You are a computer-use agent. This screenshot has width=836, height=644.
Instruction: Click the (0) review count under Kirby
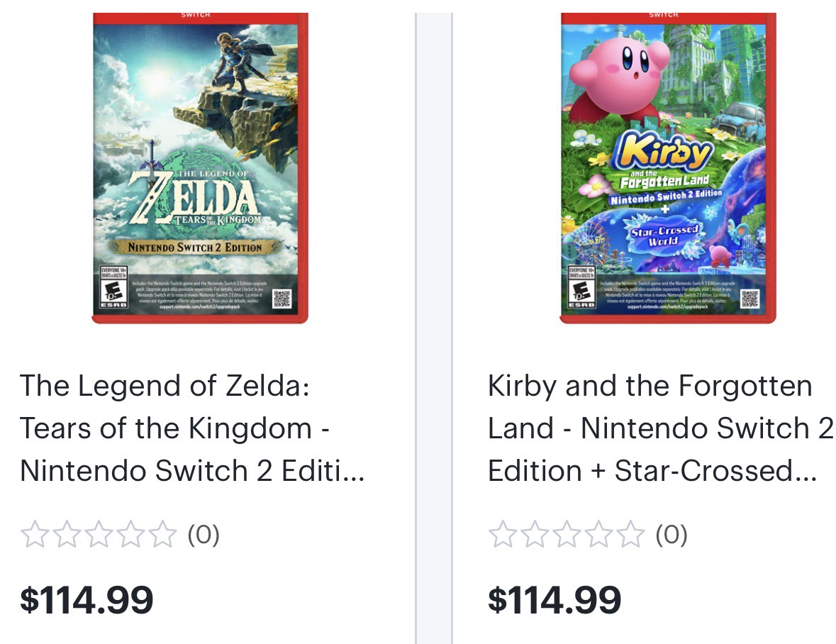[671, 534]
